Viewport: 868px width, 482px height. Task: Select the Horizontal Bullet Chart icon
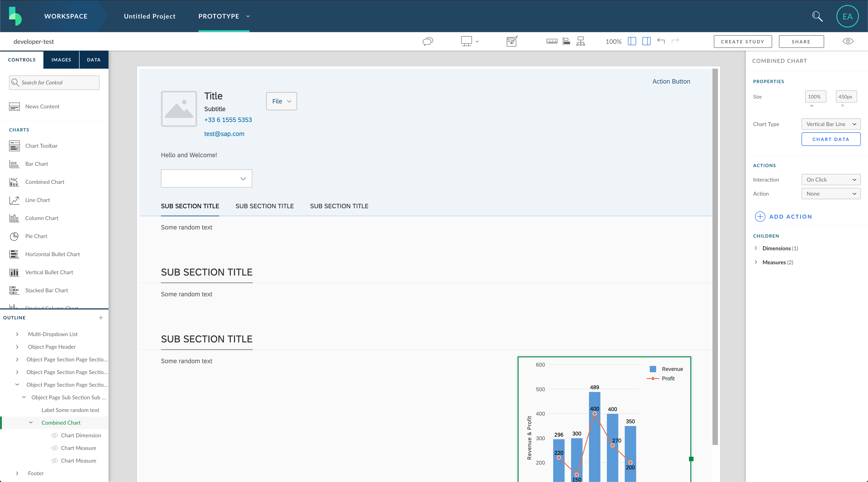(x=14, y=254)
